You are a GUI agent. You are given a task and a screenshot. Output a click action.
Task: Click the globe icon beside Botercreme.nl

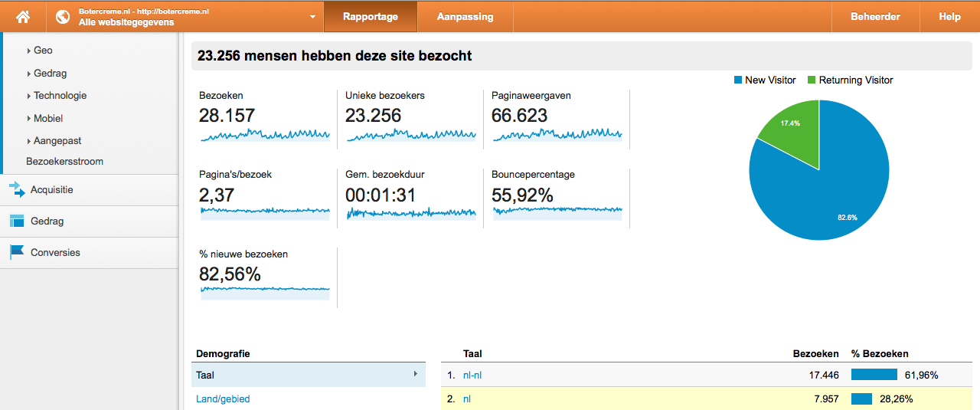click(x=64, y=17)
